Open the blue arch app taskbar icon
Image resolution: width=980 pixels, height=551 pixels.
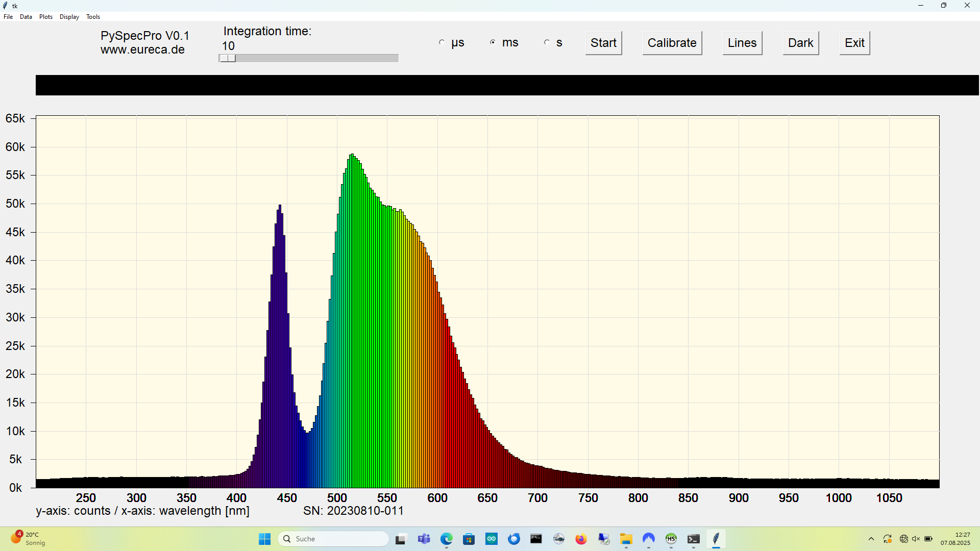(x=649, y=539)
